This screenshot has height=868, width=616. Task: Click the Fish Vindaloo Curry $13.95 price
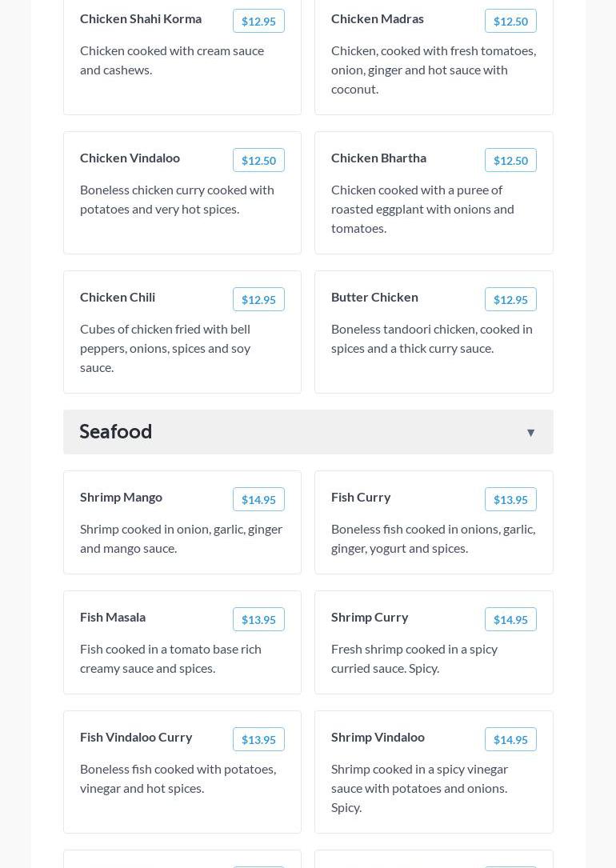click(x=258, y=740)
